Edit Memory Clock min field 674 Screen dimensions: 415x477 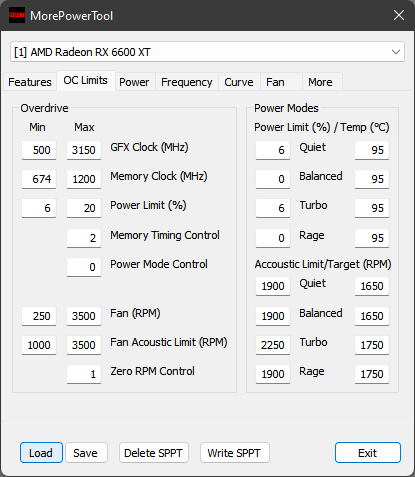39,179
